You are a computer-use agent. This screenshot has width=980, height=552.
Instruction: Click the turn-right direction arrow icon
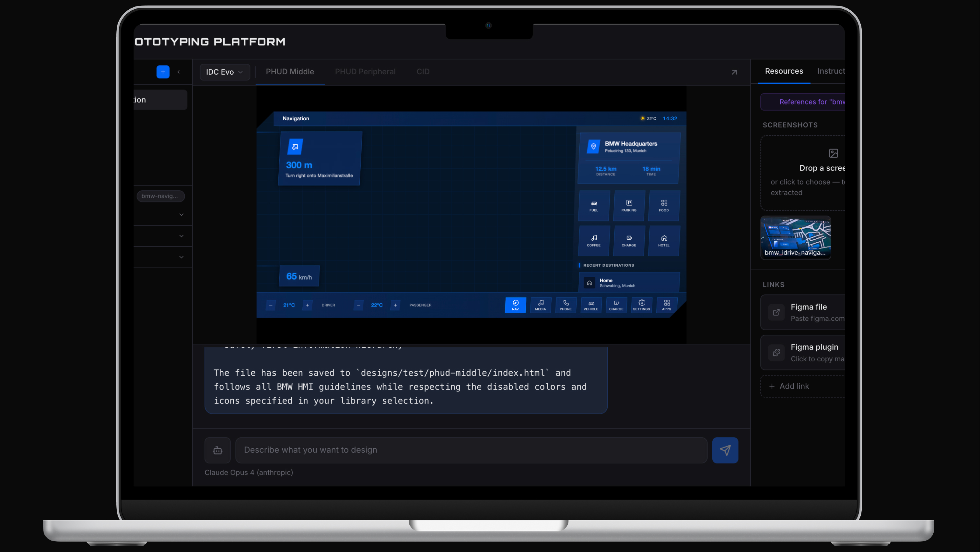[x=295, y=147]
